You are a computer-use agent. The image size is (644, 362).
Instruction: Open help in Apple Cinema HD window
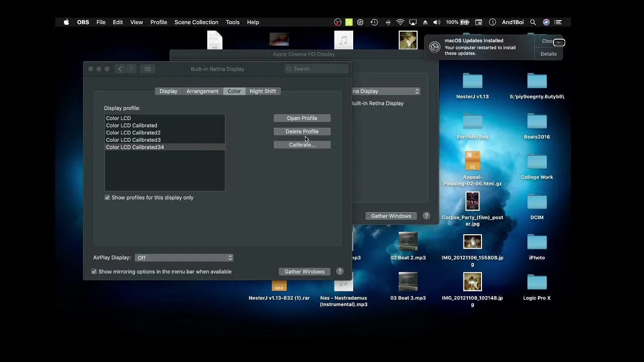click(426, 216)
